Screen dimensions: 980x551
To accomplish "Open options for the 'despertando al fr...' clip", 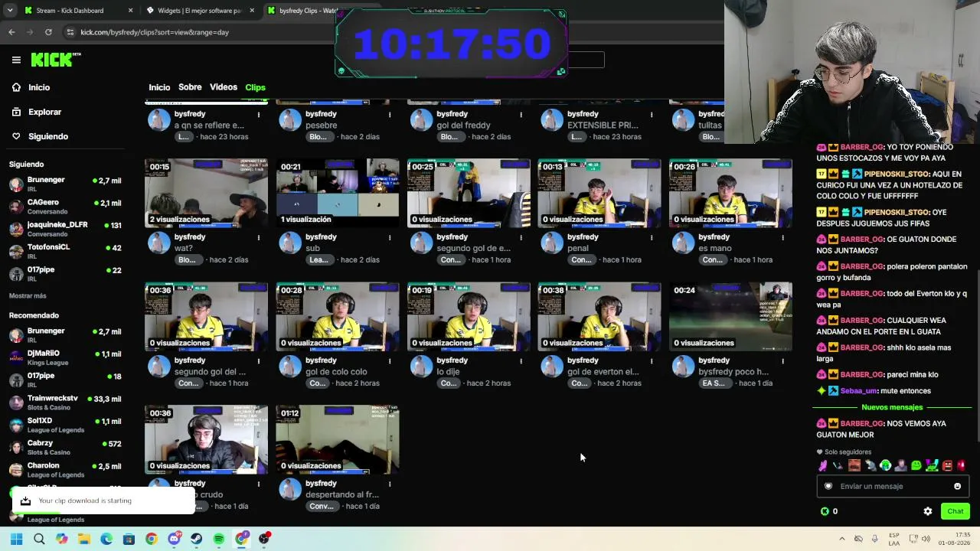I will (390, 484).
